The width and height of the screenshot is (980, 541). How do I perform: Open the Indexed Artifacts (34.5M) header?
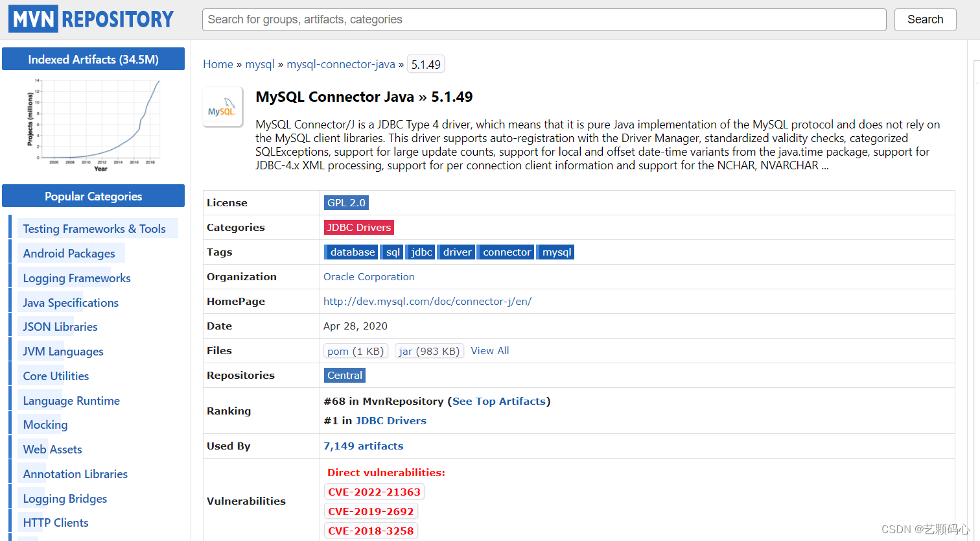pyautogui.click(x=93, y=59)
